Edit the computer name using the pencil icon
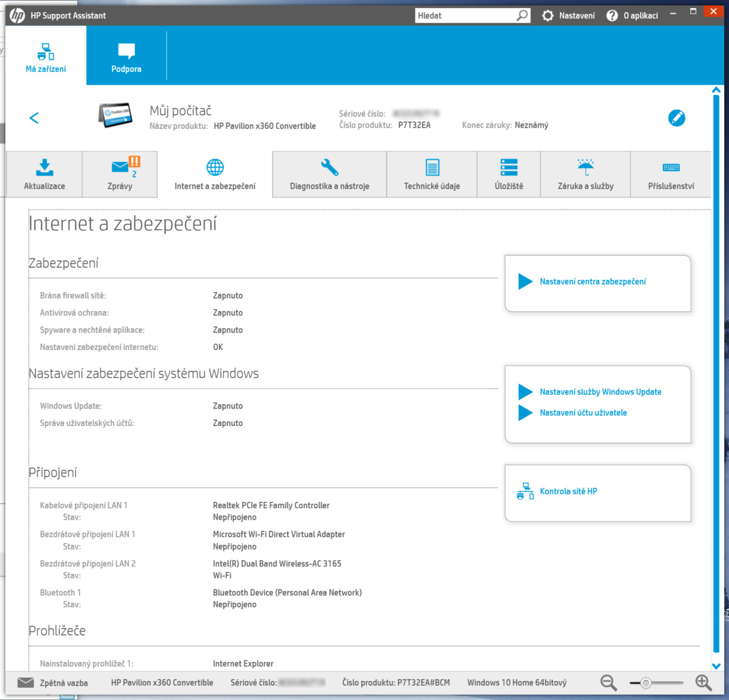Image resolution: width=729 pixels, height=700 pixels. point(677,117)
